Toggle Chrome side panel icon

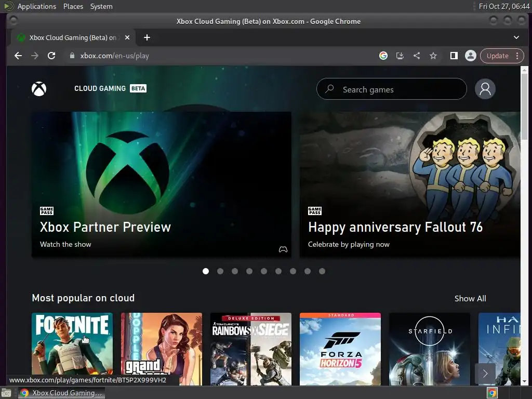(454, 56)
